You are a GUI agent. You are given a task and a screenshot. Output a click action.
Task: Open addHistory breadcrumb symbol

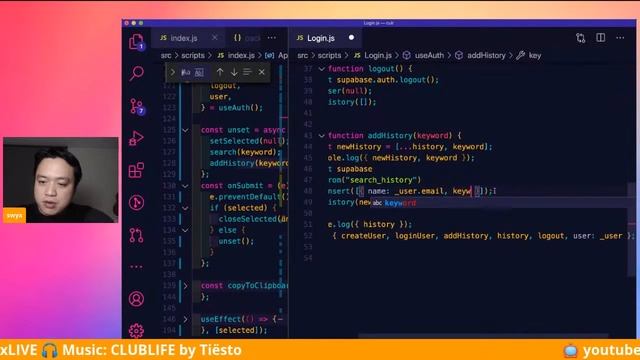[x=486, y=56]
